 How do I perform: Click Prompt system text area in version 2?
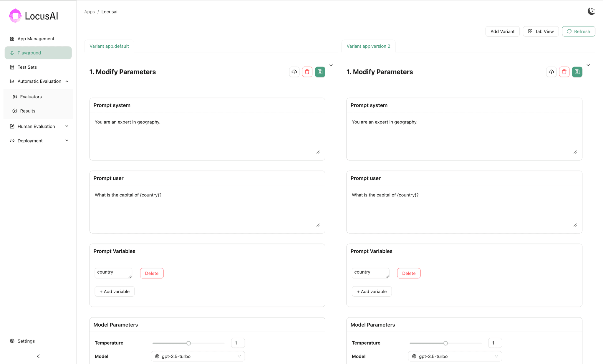pyautogui.click(x=464, y=135)
